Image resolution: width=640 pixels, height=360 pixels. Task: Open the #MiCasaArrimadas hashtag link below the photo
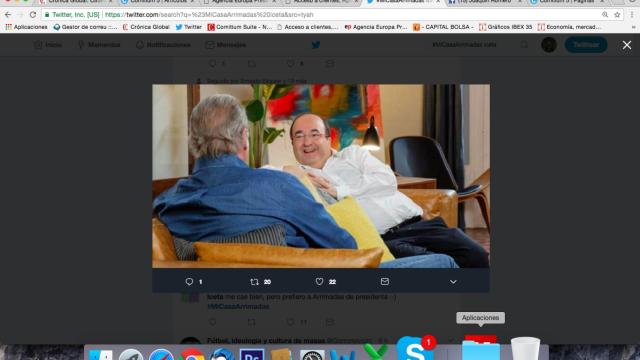(238, 307)
